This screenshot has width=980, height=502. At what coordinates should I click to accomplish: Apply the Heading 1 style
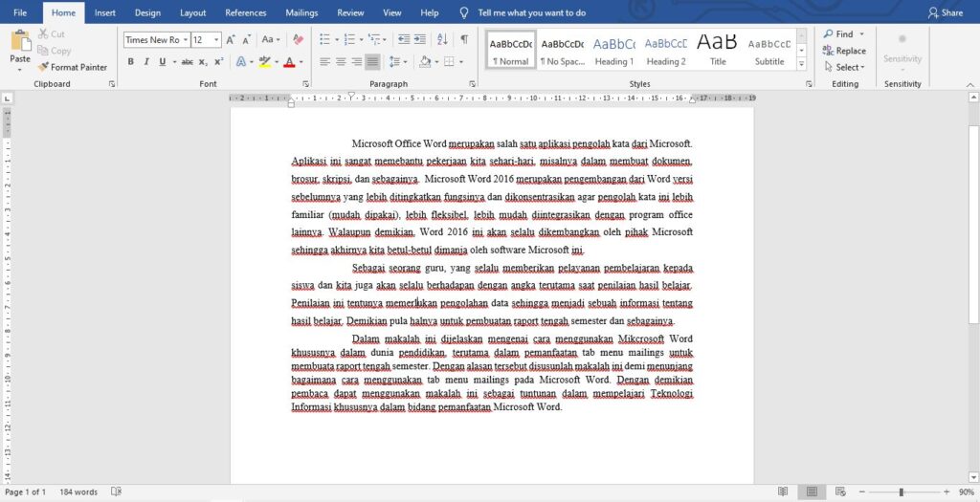point(614,50)
